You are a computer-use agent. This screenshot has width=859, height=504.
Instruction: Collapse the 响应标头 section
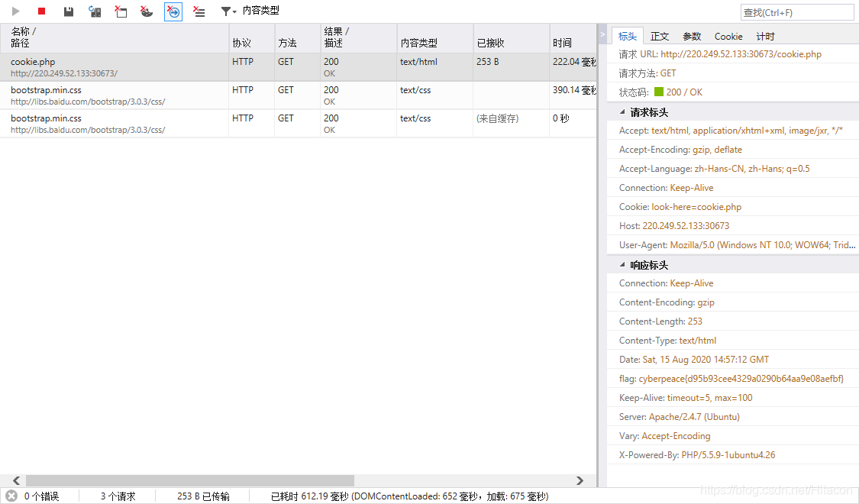[622, 264]
